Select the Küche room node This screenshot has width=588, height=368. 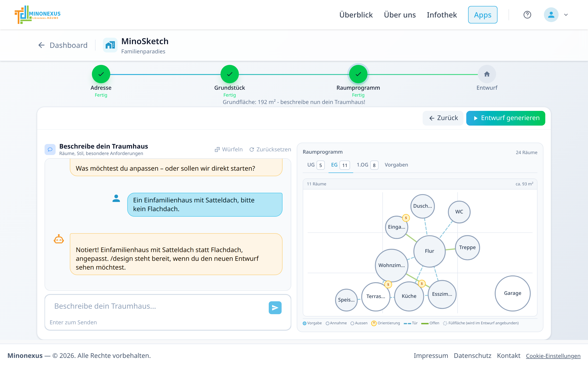point(409,296)
